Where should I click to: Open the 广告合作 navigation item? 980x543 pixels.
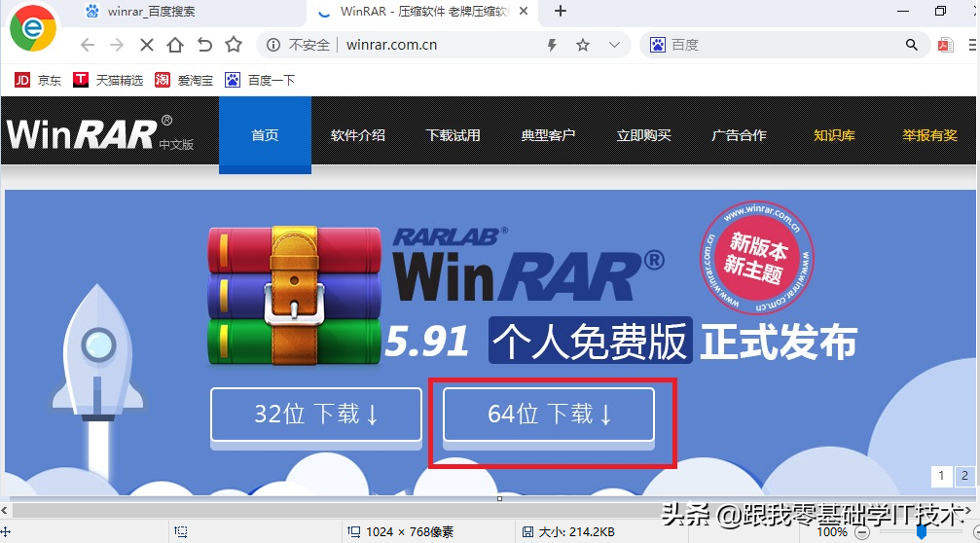[x=739, y=135]
